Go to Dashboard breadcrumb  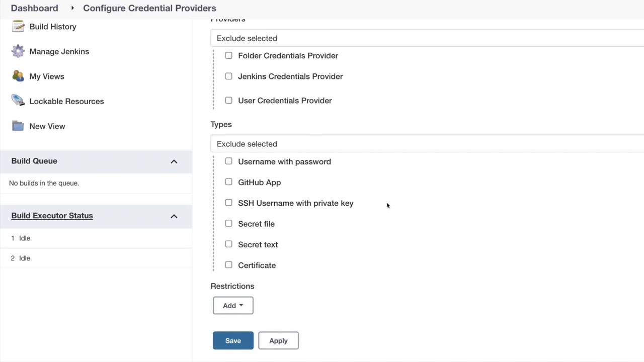(x=34, y=8)
